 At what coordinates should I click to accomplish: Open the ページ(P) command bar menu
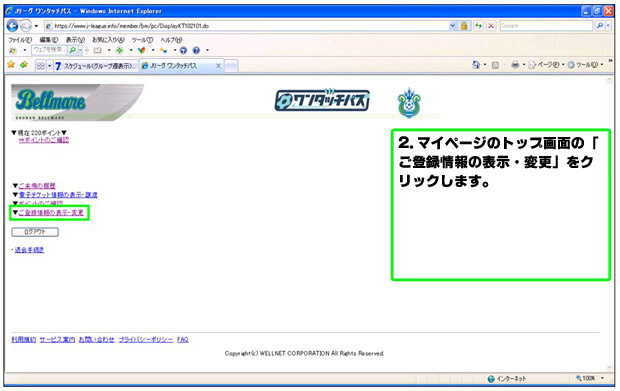[x=546, y=65]
